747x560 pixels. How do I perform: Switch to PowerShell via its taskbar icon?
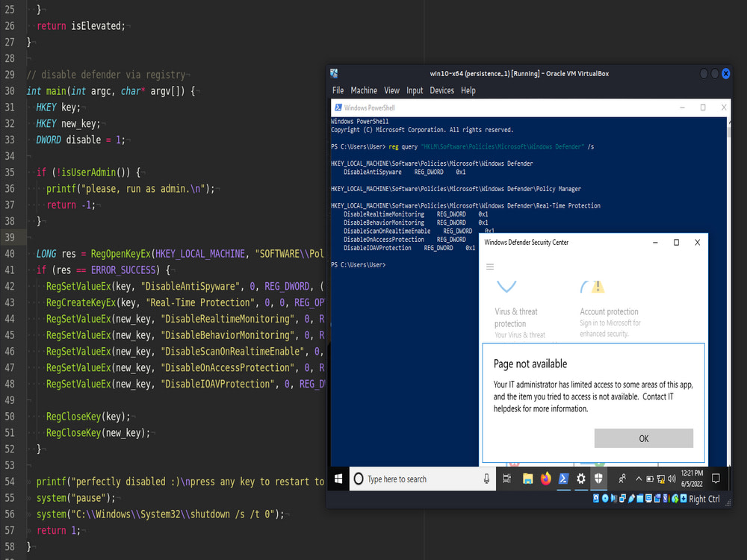coord(563,479)
